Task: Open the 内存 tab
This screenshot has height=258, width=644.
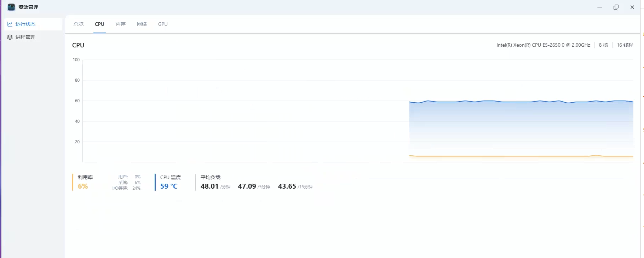Action: coord(121,24)
